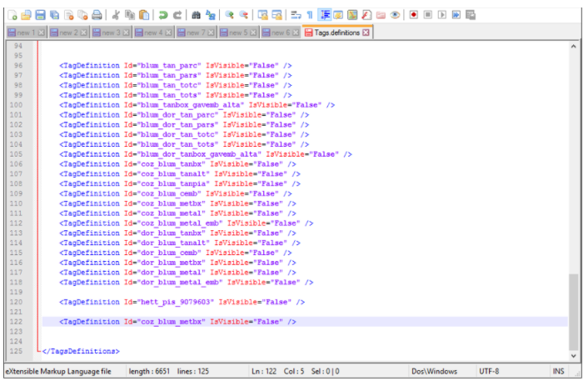This screenshot has height=386, width=588.
Task: Create a new document with the New icon
Action: coord(12,15)
